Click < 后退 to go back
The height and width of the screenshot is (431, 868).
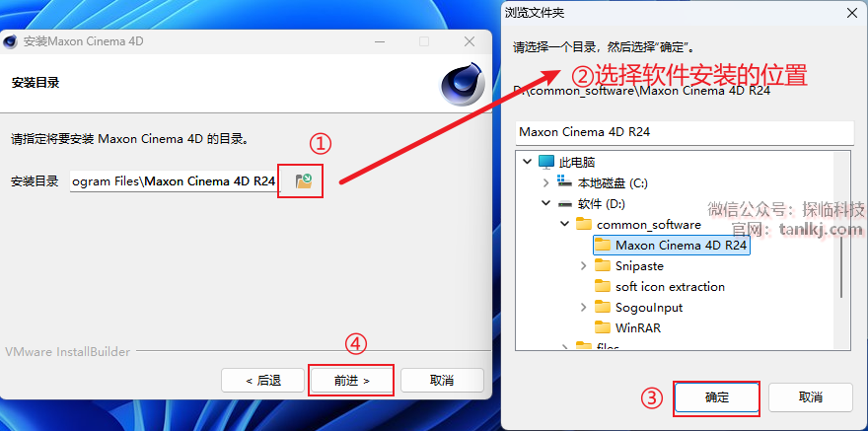263,380
